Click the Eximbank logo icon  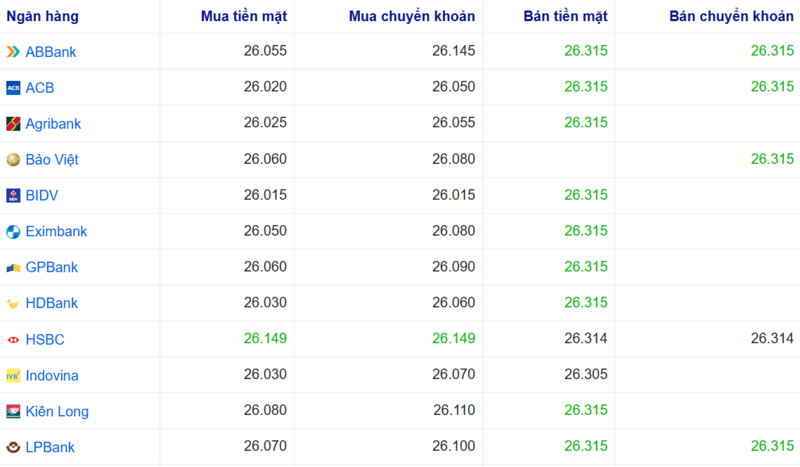click(x=13, y=232)
